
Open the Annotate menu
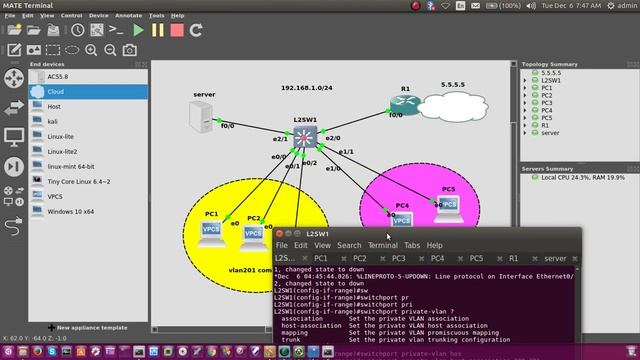pos(129,16)
